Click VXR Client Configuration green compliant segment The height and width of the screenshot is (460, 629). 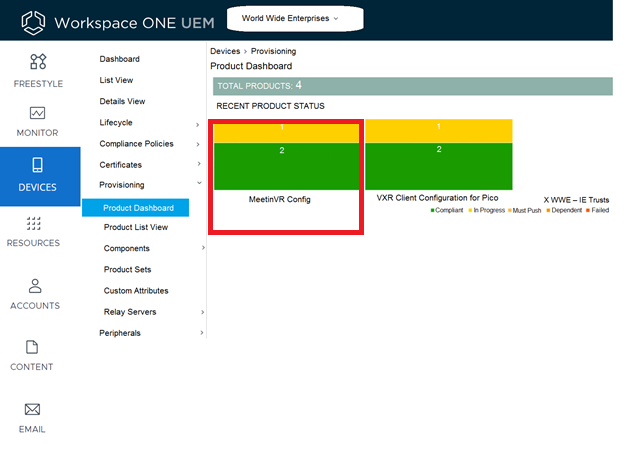pyautogui.click(x=438, y=166)
